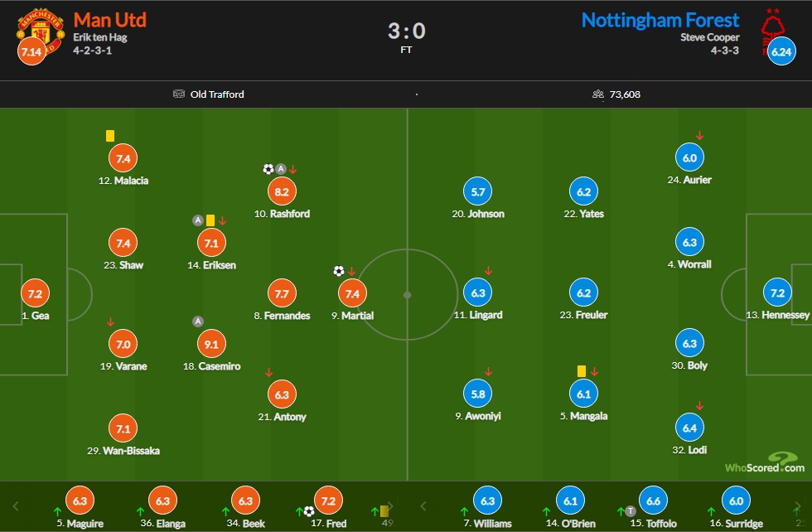Show next Nottingham Forest substitutes
The height and width of the screenshot is (532, 812).
(x=797, y=506)
